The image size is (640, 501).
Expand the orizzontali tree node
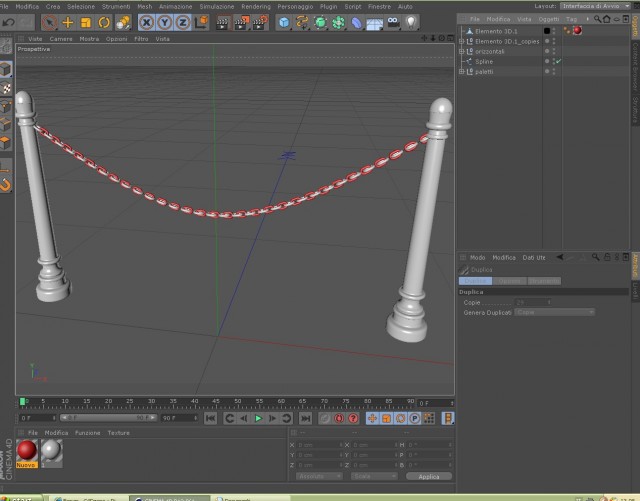point(462,51)
